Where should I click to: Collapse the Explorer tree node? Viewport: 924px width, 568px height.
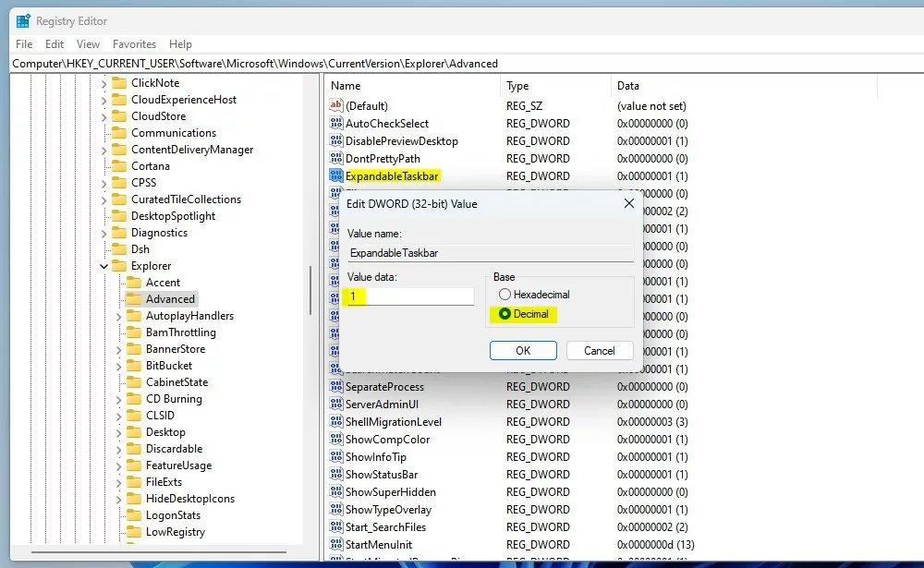coord(103,266)
